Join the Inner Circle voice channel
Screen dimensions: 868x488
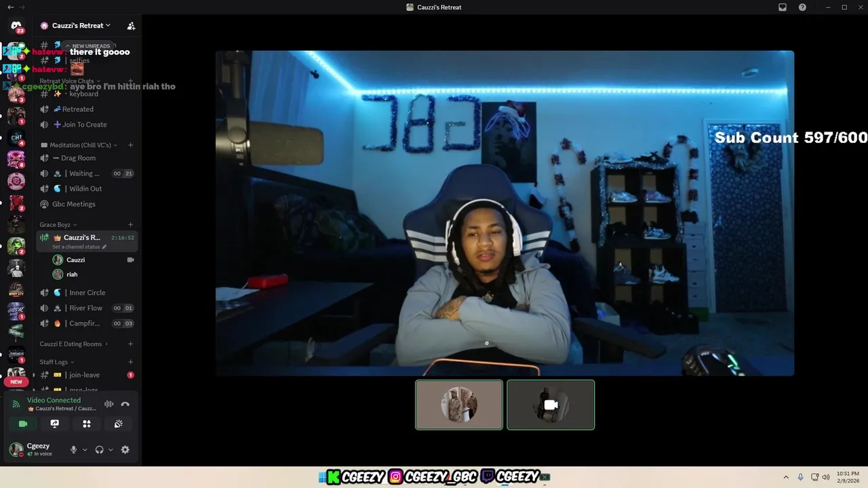[87, 293]
